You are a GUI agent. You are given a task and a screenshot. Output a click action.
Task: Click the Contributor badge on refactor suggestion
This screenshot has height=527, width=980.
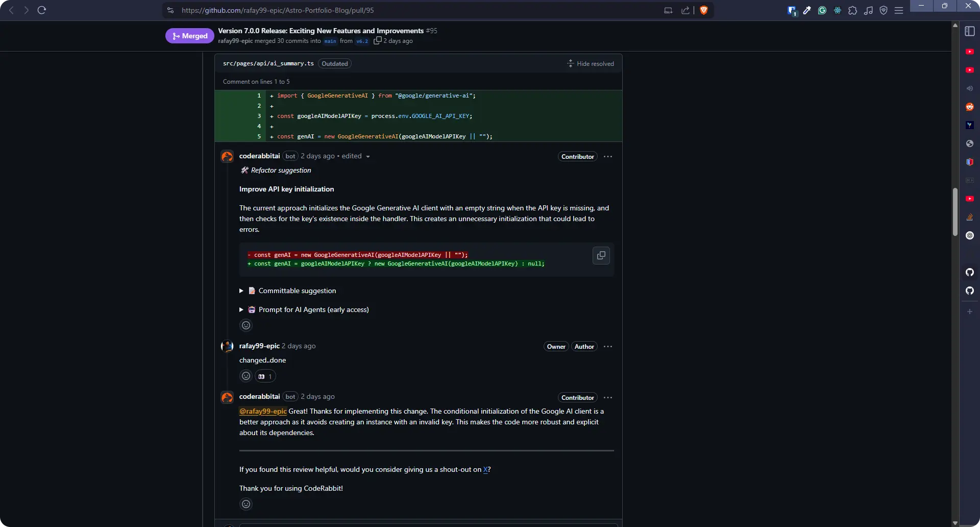click(x=578, y=157)
